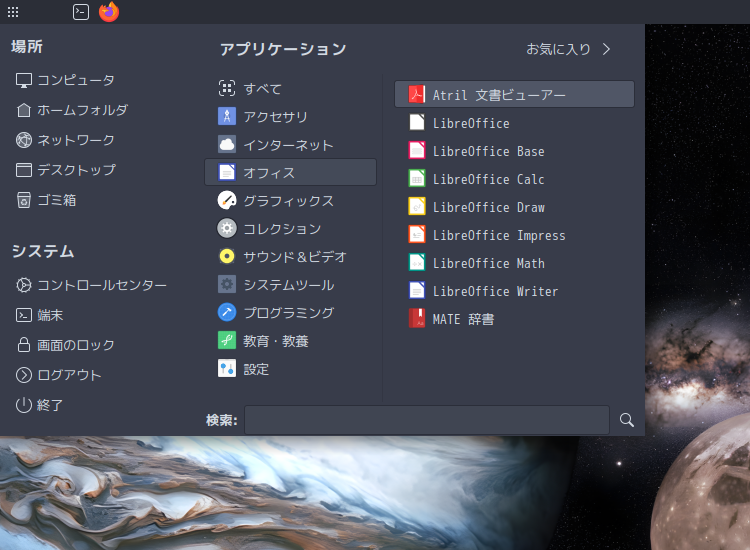The height and width of the screenshot is (550, 750).
Task: Select システムツール category
Action: click(290, 285)
